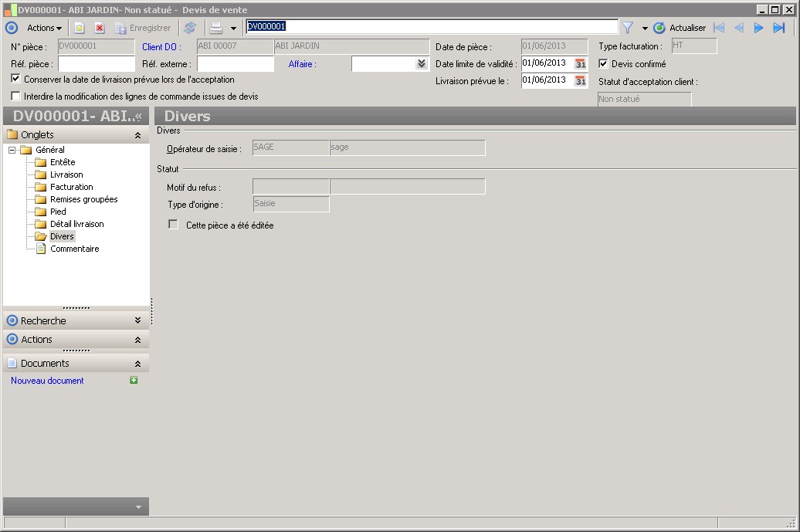Click the Client DO link
The image size is (800, 532).
tap(161, 47)
